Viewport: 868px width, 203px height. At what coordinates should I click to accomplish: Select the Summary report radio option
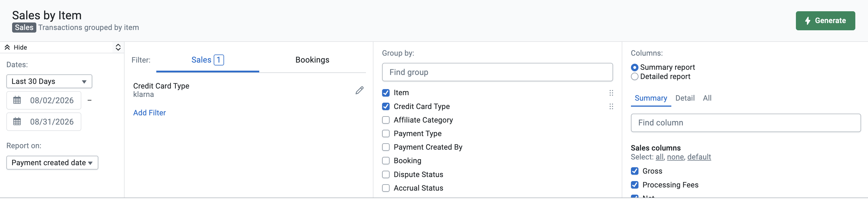coord(634,67)
